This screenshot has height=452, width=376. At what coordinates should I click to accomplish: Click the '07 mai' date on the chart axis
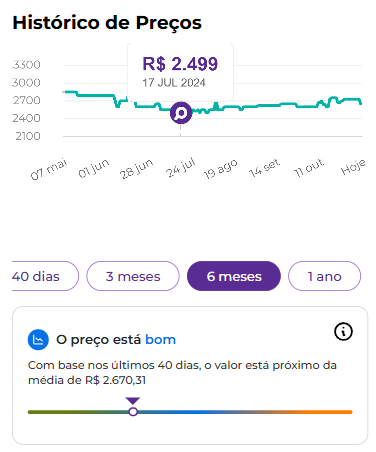[49, 169]
